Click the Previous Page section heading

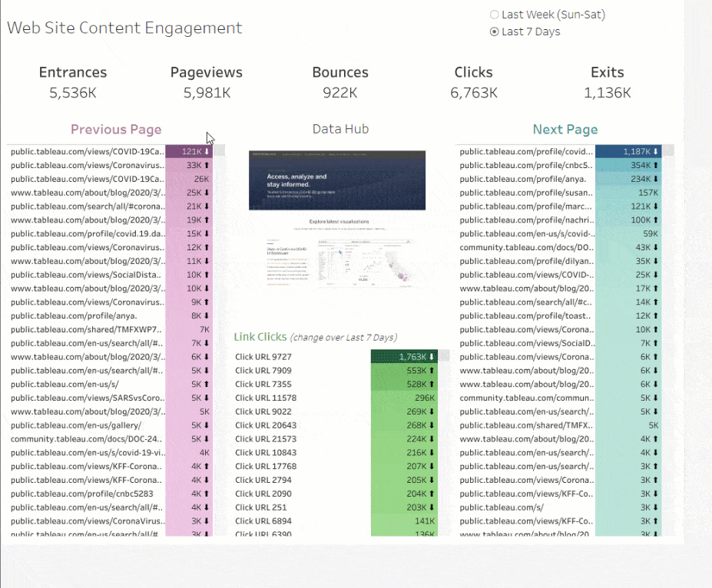click(116, 130)
